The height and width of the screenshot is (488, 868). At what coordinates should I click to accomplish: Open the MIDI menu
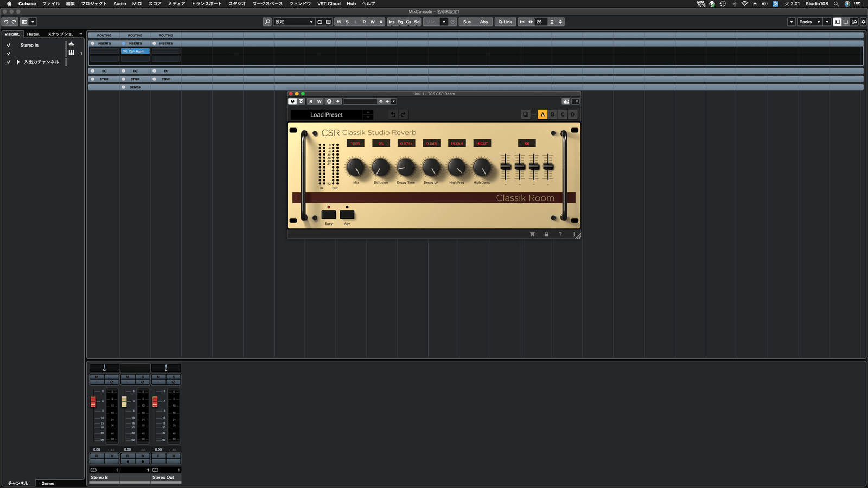click(137, 4)
